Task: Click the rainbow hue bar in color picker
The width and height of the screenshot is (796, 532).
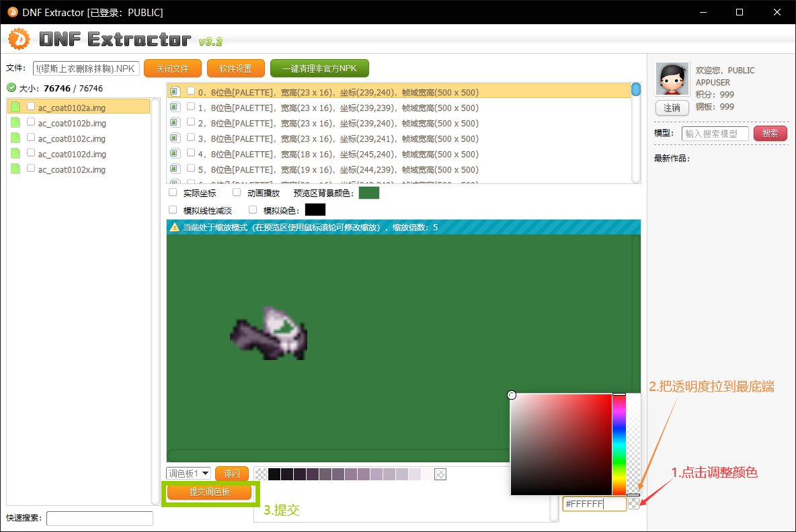Action: click(619, 444)
